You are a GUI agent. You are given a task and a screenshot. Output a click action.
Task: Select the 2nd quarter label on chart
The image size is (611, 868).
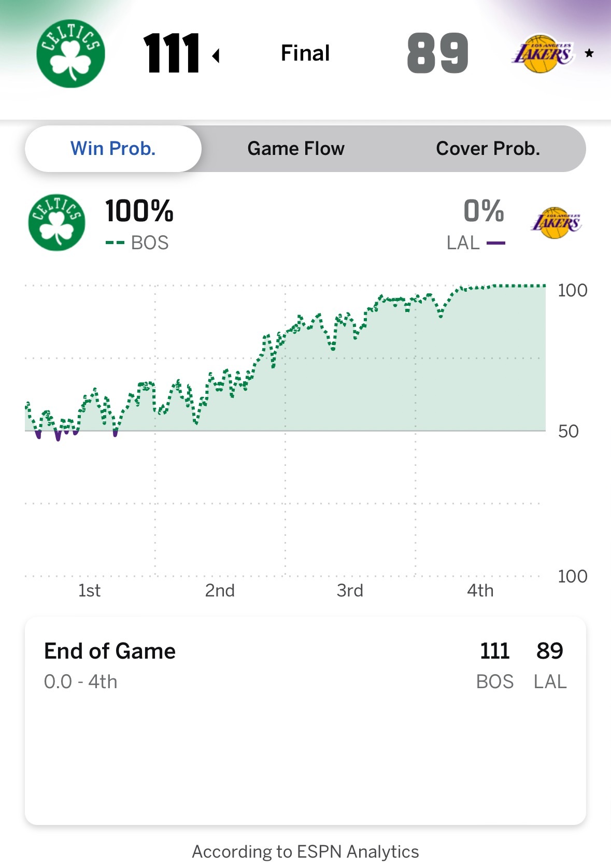[220, 590]
